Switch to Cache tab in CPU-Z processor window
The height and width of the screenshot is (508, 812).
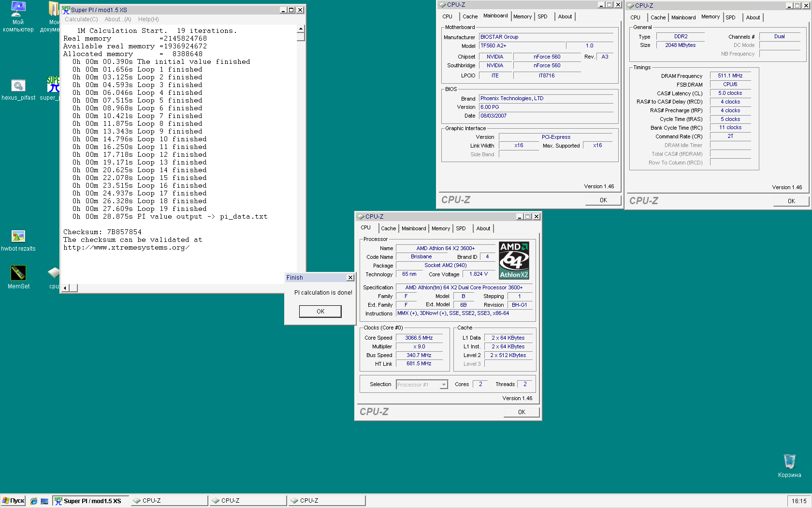coord(388,228)
